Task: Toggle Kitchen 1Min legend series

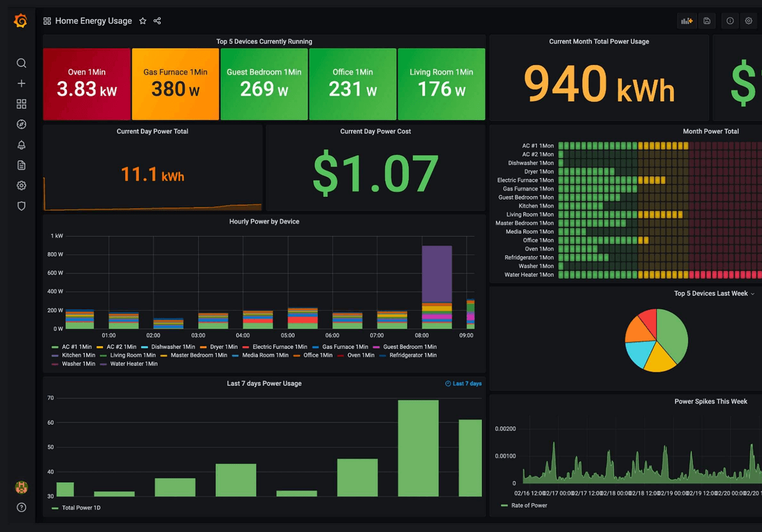Action: tap(73, 355)
